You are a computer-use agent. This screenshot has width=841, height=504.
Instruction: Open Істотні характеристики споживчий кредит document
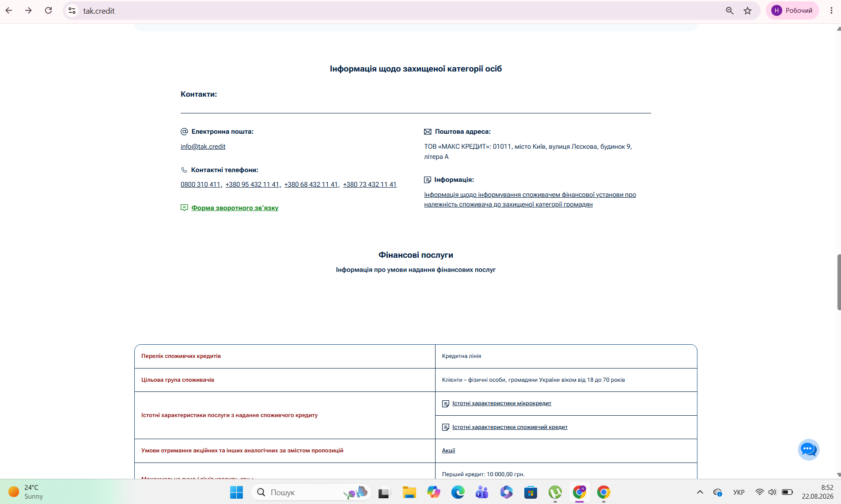[x=510, y=427]
